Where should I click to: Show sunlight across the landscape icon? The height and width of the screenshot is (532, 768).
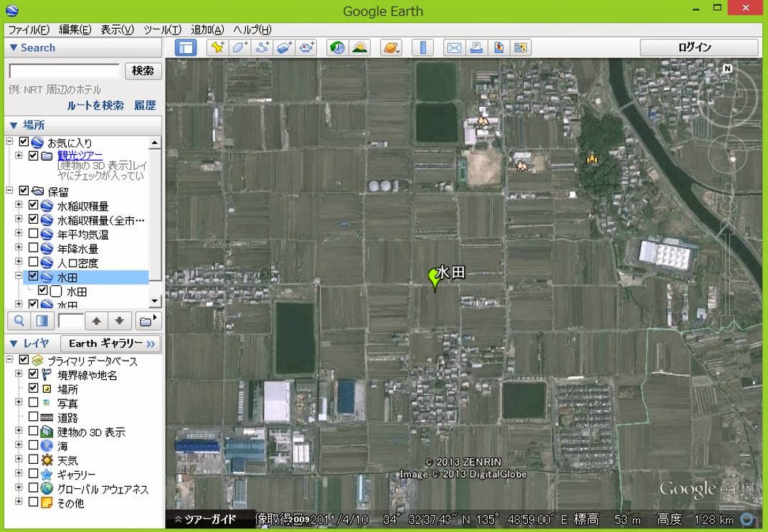click(x=359, y=47)
